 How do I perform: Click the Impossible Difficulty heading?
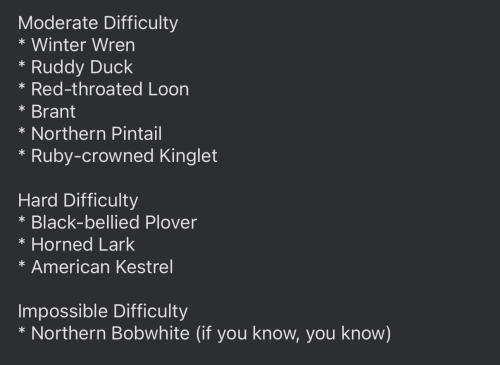103,312
